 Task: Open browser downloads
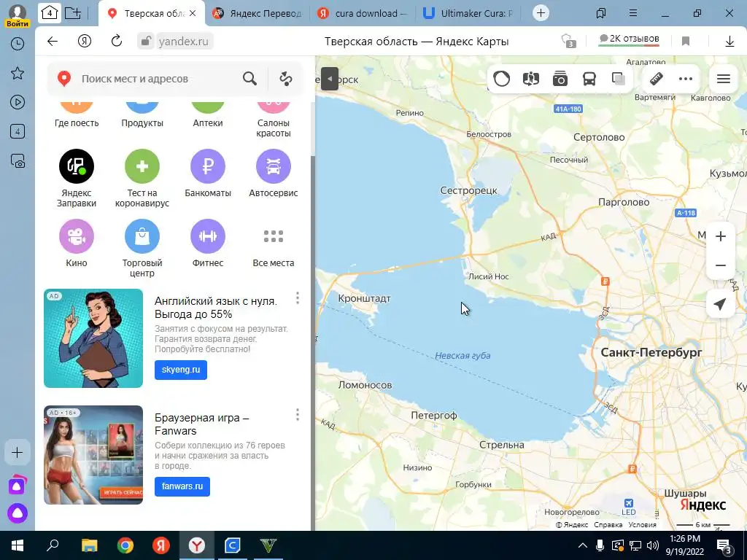point(729,42)
